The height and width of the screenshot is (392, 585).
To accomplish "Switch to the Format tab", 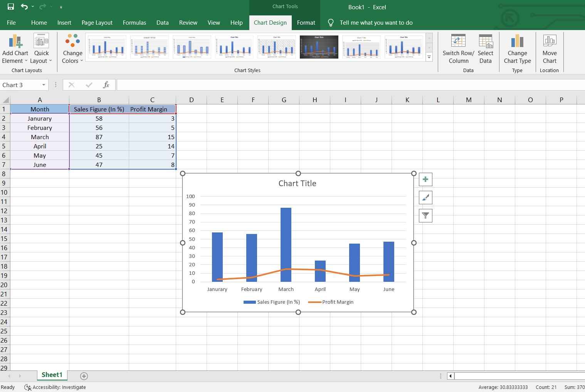I will click(x=306, y=23).
